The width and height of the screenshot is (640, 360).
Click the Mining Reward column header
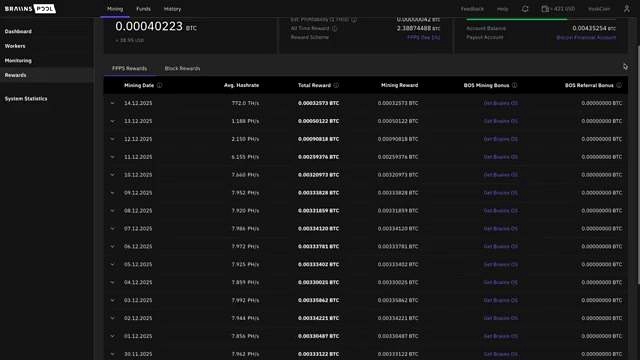coord(399,85)
